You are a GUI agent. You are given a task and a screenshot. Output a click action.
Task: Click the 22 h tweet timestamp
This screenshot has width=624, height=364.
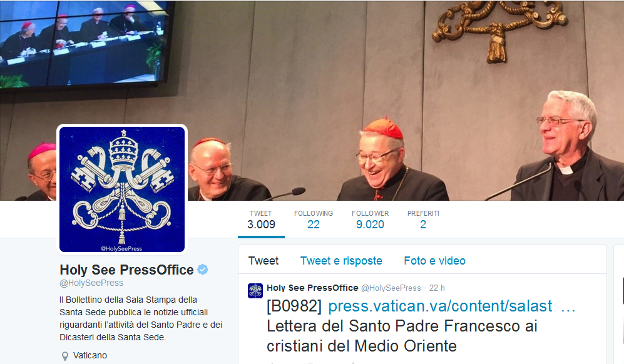point(437,288)
